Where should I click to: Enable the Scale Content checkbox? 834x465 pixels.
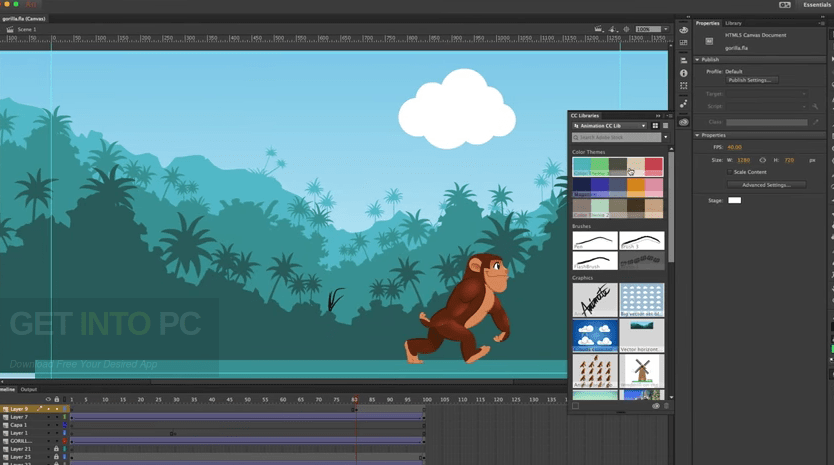point(729,172)
